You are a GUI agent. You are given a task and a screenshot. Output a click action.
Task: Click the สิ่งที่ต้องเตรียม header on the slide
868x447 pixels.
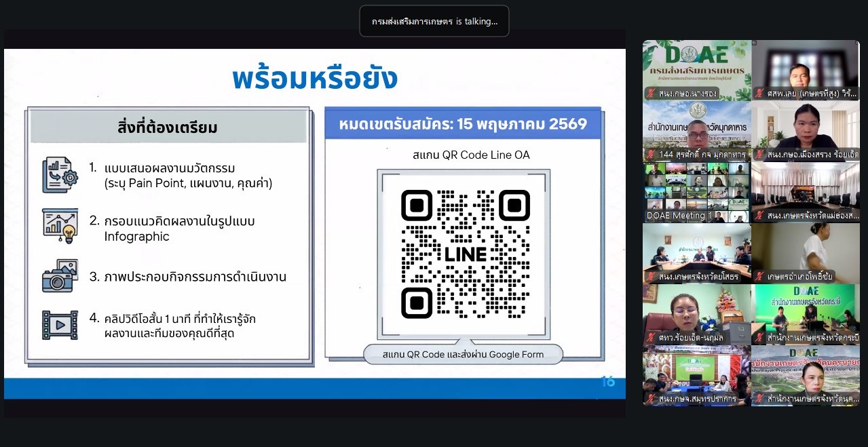[168, 128]
